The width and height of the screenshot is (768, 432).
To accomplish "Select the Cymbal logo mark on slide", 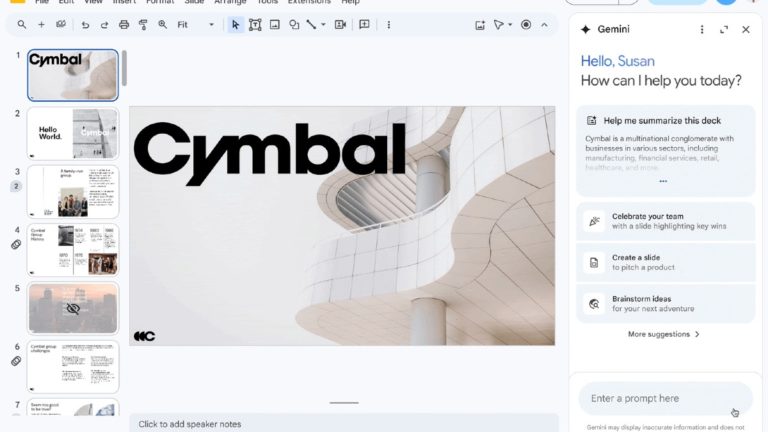I will tap(144, 336).
